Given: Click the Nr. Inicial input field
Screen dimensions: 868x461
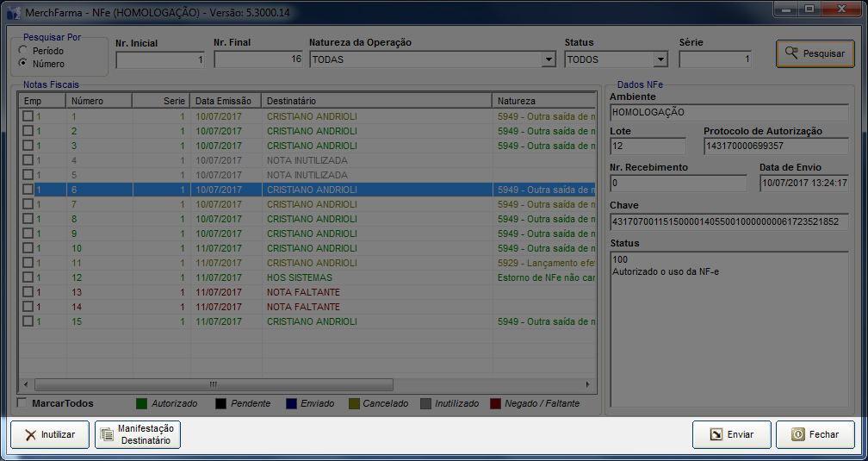Looking at the screenshot, I should (x=160, y=60).
